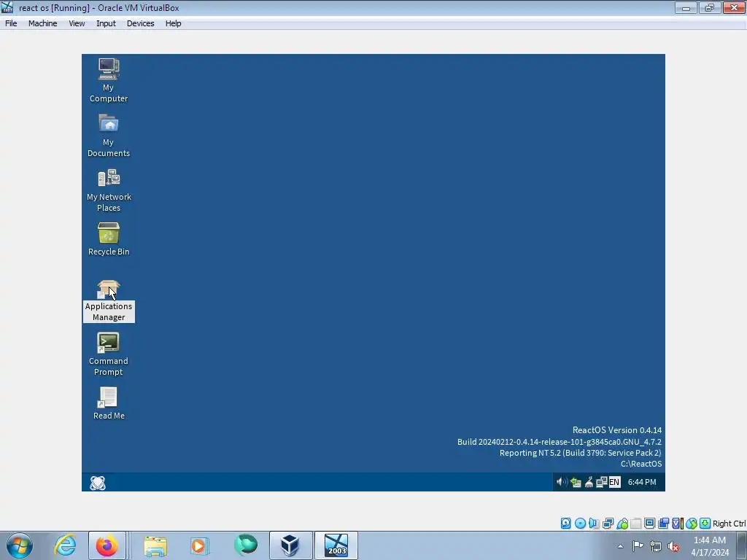Viewport: 747px width, 560px height.
Task: Open the Machine menu
Action: [42, 23]
